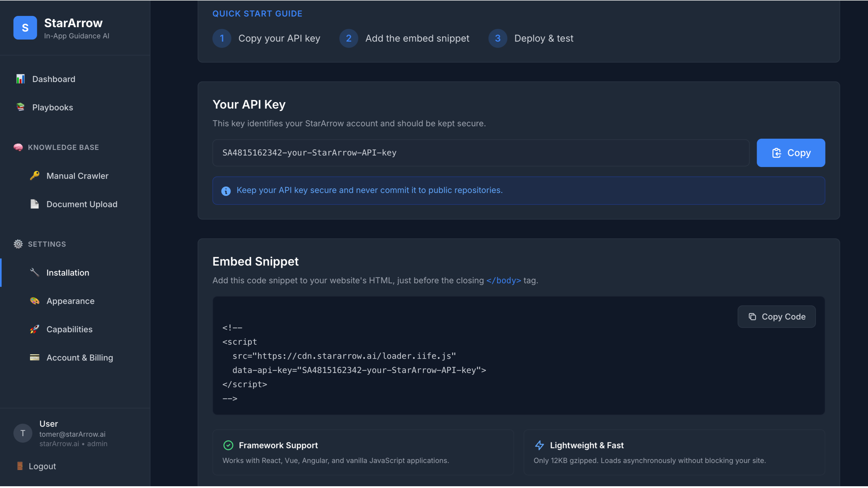The height and width of the screenshot is (488, 868).
Task: Click the Document Upload page icon
Action: coord(35,204)
